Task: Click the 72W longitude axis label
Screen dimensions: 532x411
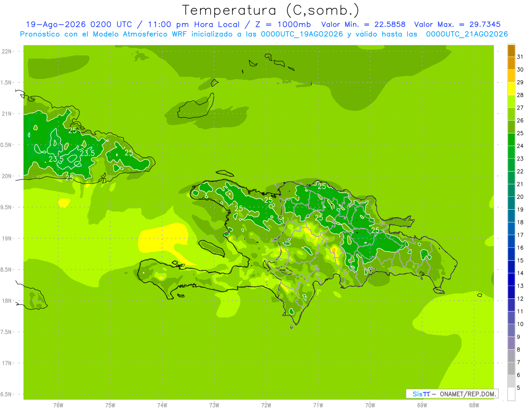Action: [266, 405]
